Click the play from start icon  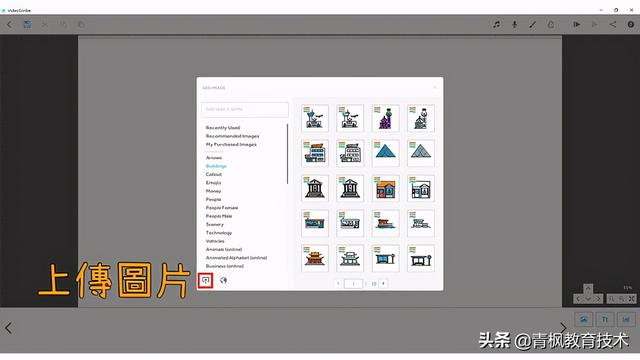[576, 24]
